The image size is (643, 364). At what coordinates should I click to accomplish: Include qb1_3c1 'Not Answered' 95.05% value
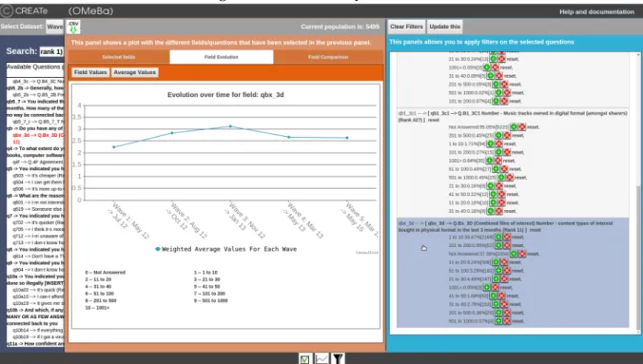click(514, 127)
